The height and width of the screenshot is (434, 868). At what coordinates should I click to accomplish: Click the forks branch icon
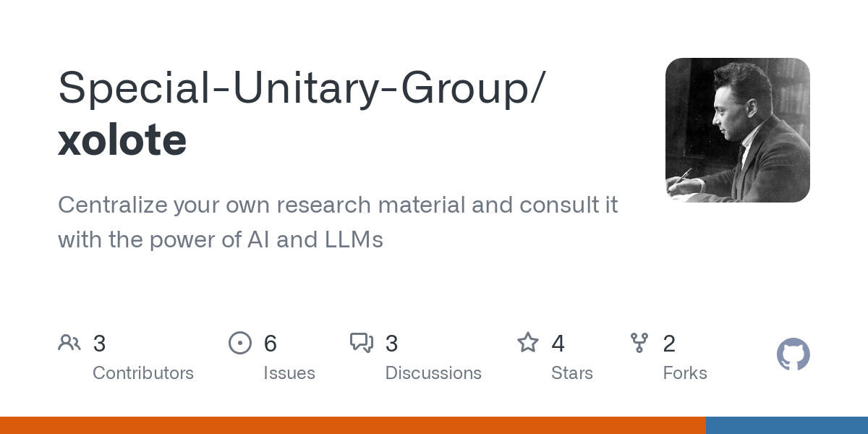[639, 342]
